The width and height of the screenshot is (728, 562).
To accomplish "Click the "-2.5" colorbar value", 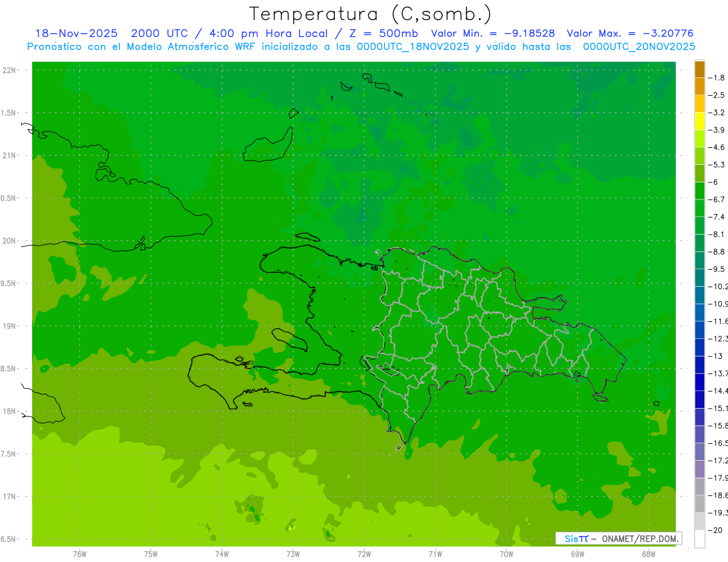I will pyautogui.click(x=716, y=95).
